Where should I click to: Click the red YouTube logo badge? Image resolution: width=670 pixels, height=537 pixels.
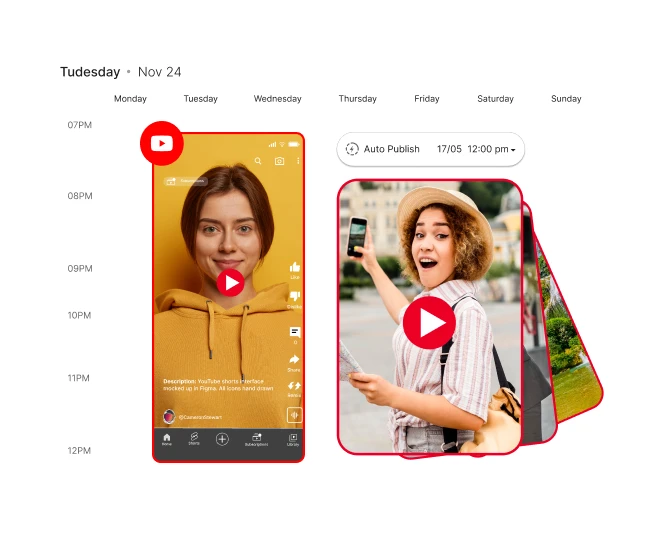pyautogui.click(x=161, y=143)
